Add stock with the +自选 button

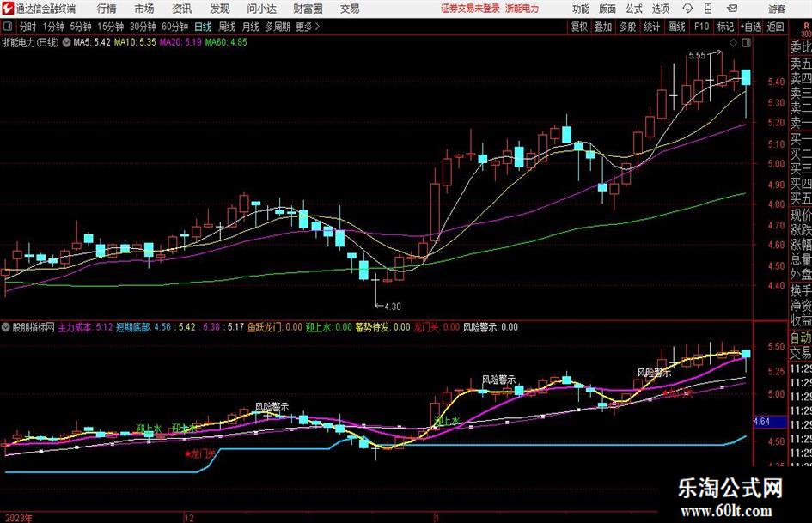751,27
